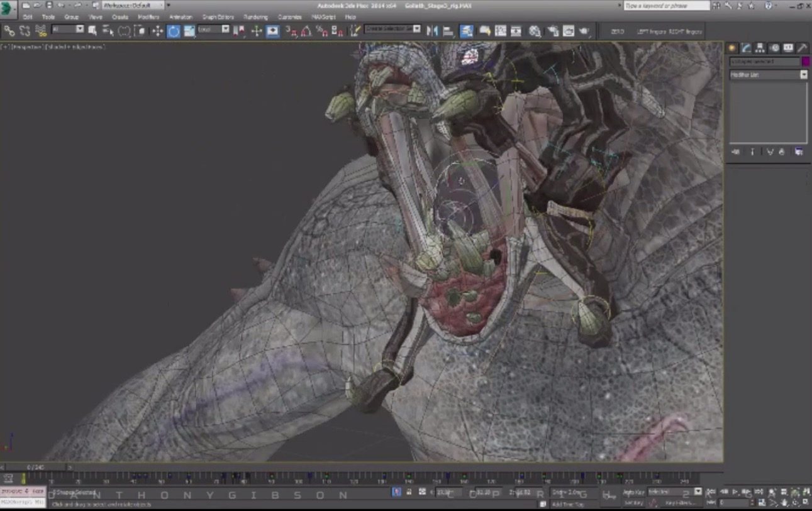The width and height of the screenshot is (812, 511).
Task: Click the Render Production teapot icon
Action: pyautogui.click(x=585, y=30)
